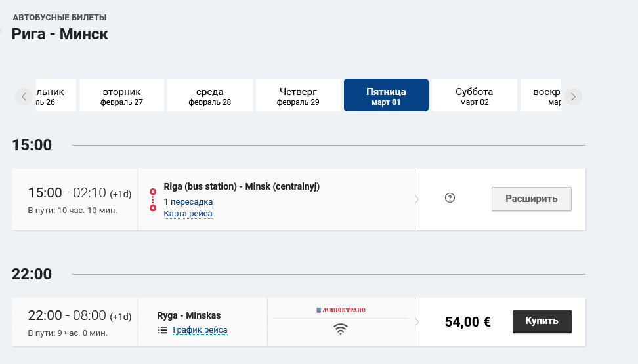Click the left arrow of date carousel
This screenshot has width=638, height=364.
pos(24,97)
